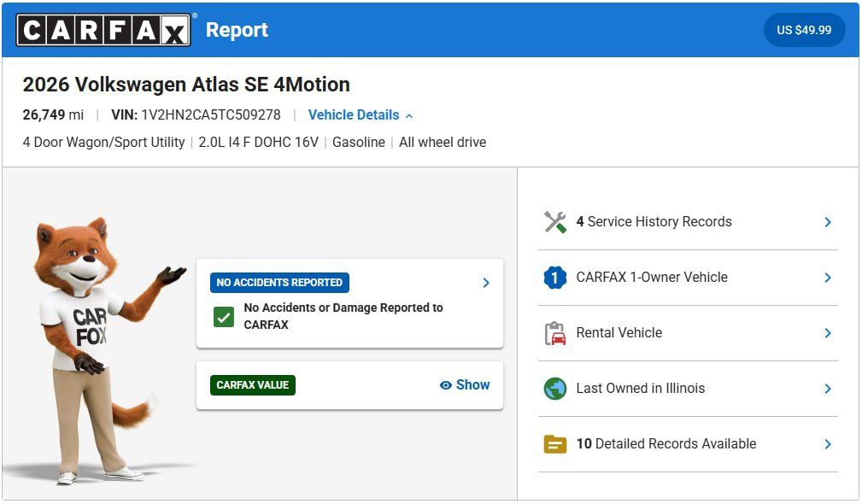Click the CARFAX VALUE badge

pyautogui.click(x=252, y=385)
